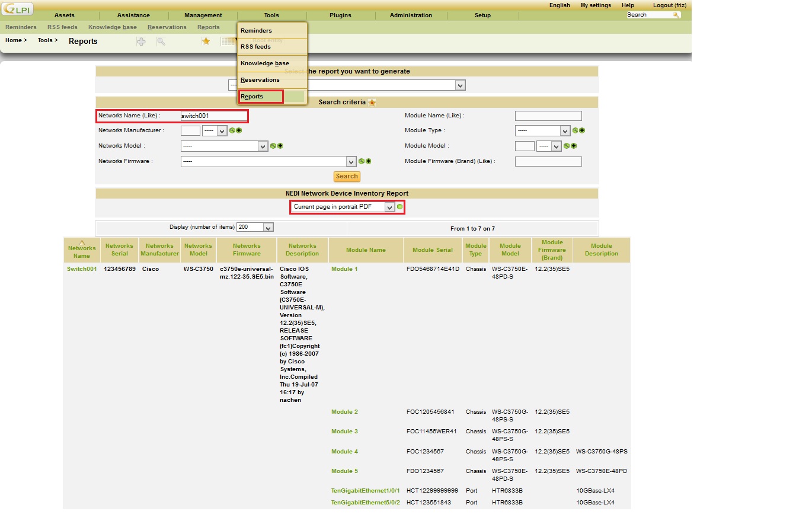Click the top-right Search text box
Viewport: 812px width, 524px height.
click(x=649, y=15)
